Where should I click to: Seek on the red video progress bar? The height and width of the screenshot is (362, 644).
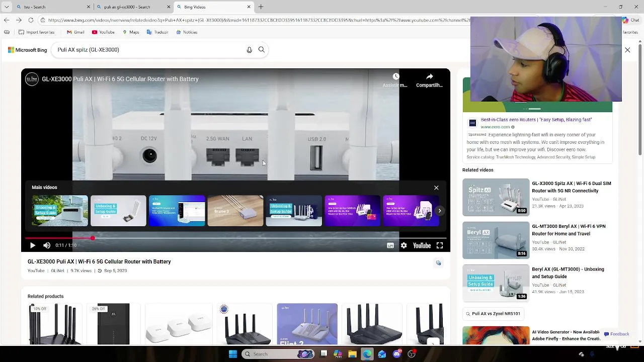[x=235, y=238]
